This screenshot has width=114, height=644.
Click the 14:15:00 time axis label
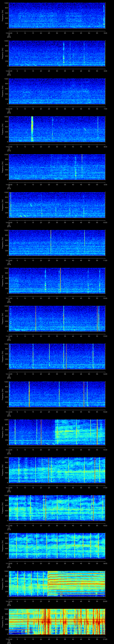(x=9, y=450)
